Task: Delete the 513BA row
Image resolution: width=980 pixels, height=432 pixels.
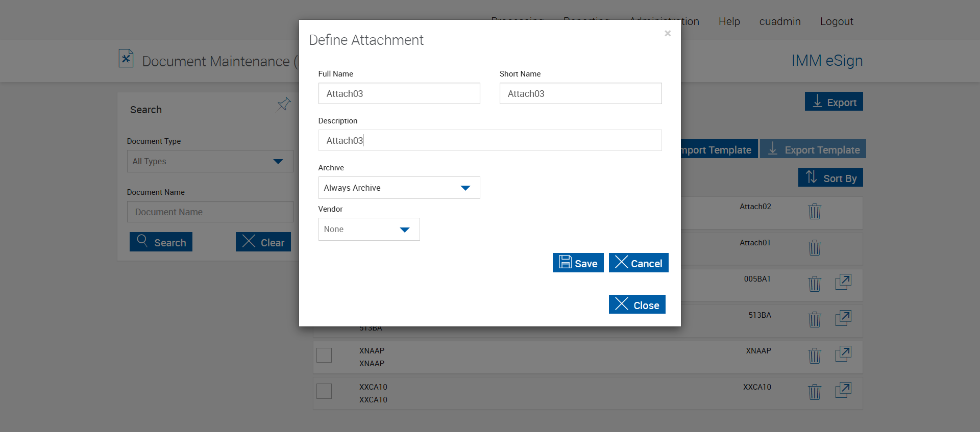Action: (815, 319)
